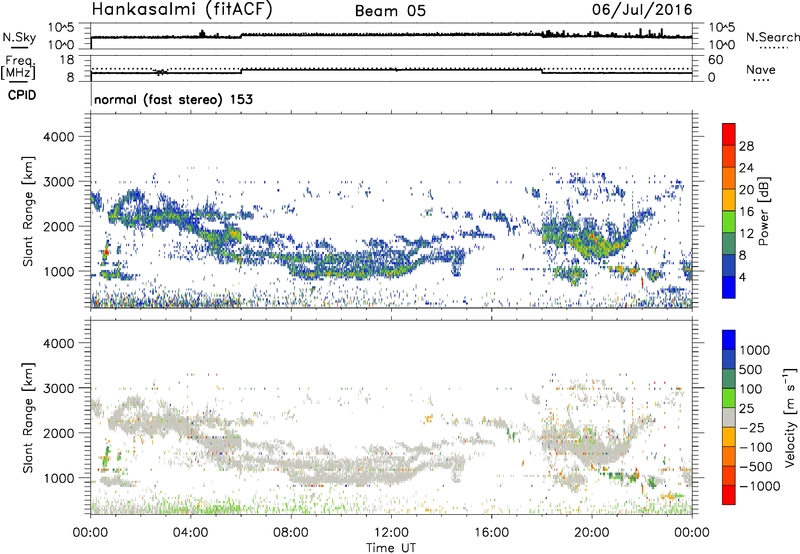Click the 08:00 time tick label
This screenshot has width=800, height=554.
tap(290, 533)
